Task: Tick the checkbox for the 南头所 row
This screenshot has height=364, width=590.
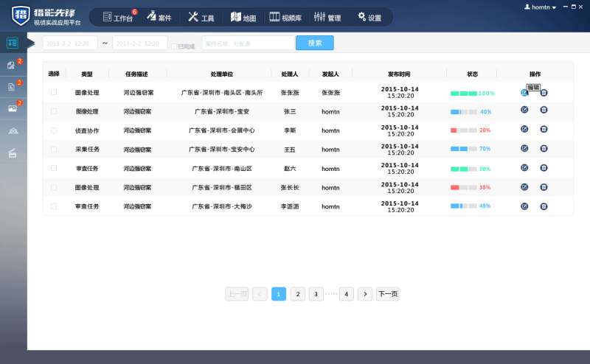Action: [x=53, y=92]
